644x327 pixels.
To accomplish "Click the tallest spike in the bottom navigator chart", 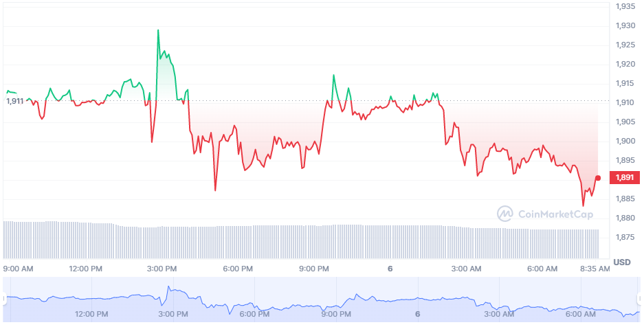I will tap(168, 289).
